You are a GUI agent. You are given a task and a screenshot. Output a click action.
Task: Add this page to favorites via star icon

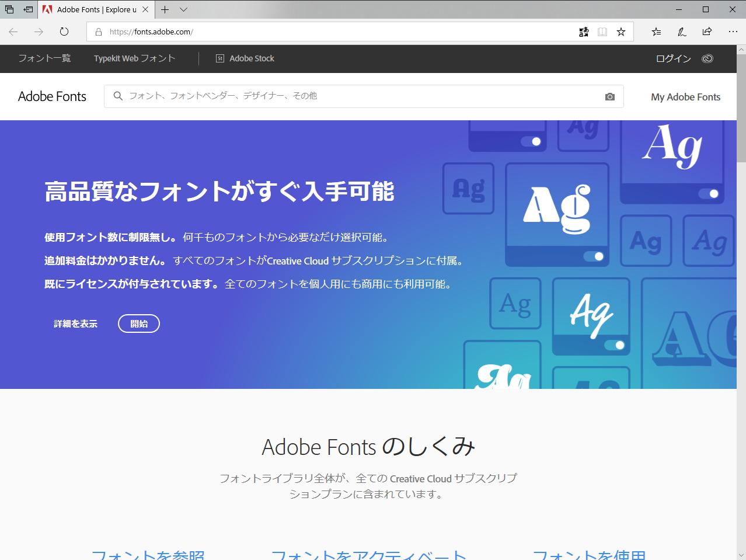pos(621,32)
